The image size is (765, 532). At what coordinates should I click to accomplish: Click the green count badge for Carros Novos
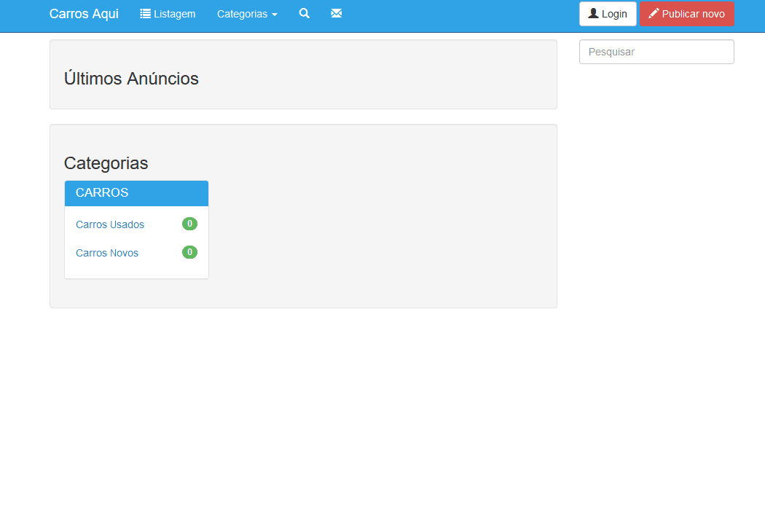point(189,252)
